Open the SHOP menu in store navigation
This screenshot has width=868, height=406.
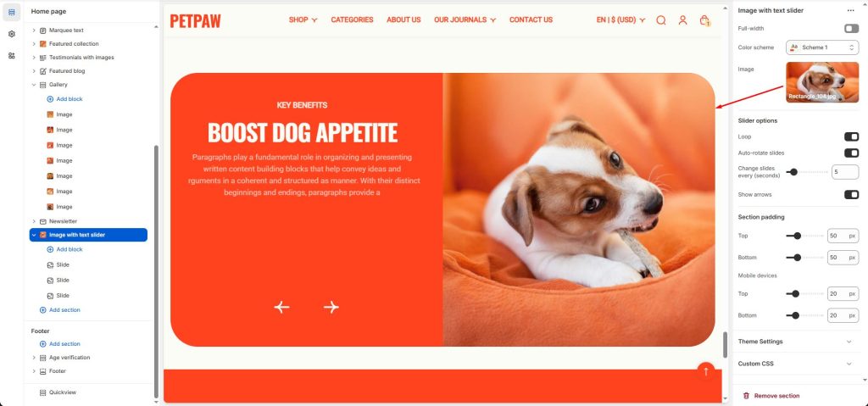pyautogui.click(x=303, y=20)
